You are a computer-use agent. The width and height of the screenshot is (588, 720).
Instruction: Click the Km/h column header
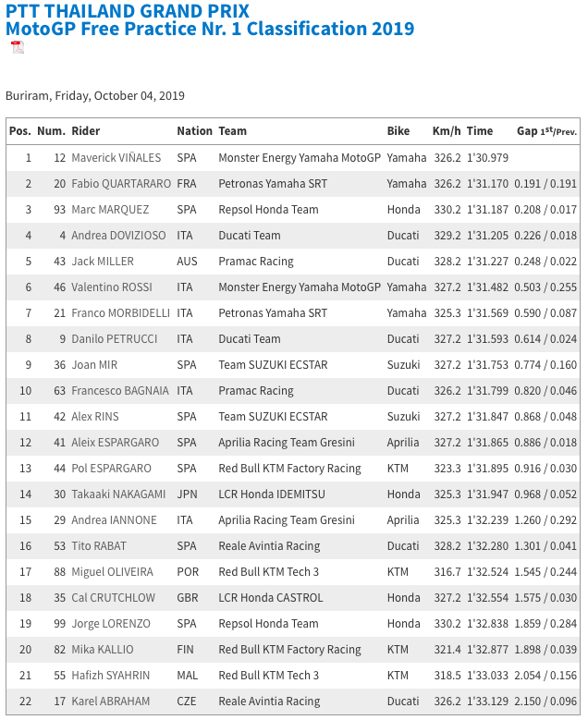pyautogui.click(x=447, y=131)
